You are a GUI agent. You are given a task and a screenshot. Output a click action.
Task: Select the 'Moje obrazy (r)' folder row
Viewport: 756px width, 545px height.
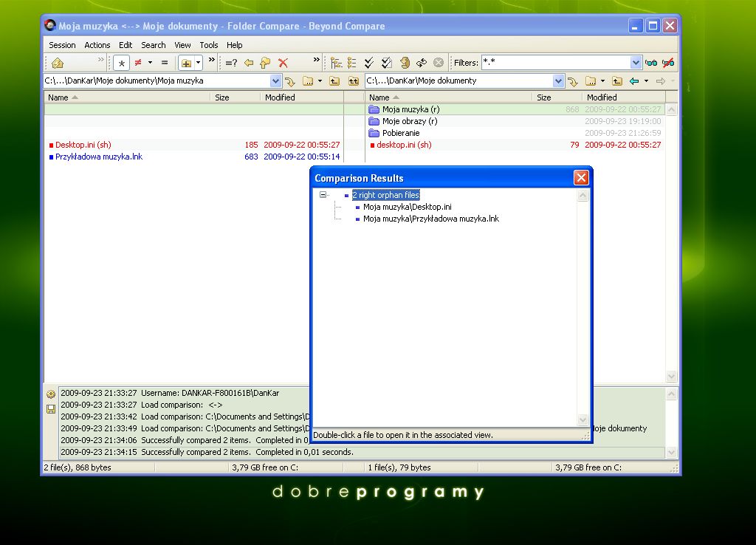coord(515,121)
